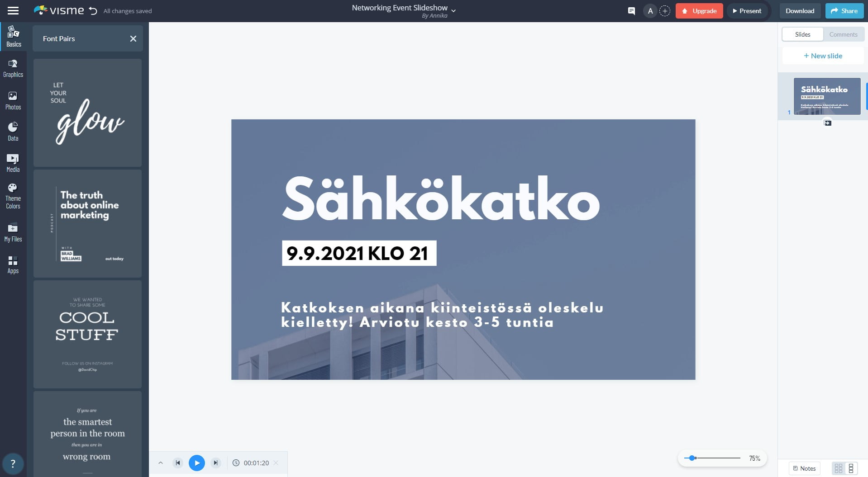Open the Media sidebar panel

pos(13,163)
